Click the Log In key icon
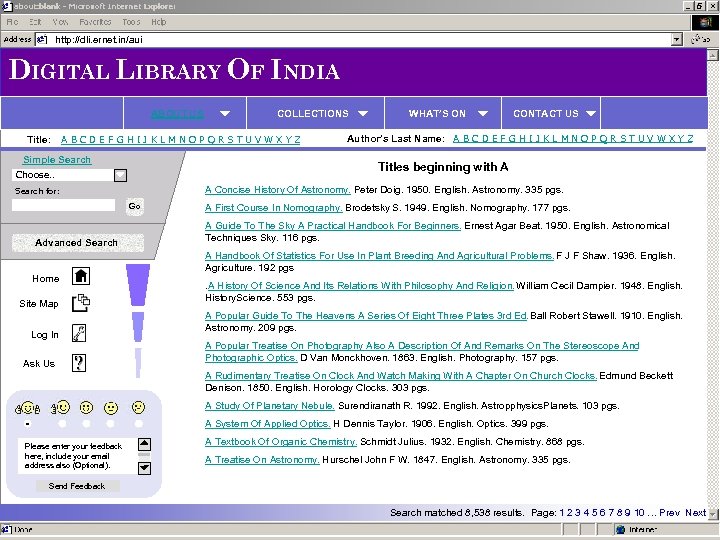720x540 pixels. tap(79, 333)
